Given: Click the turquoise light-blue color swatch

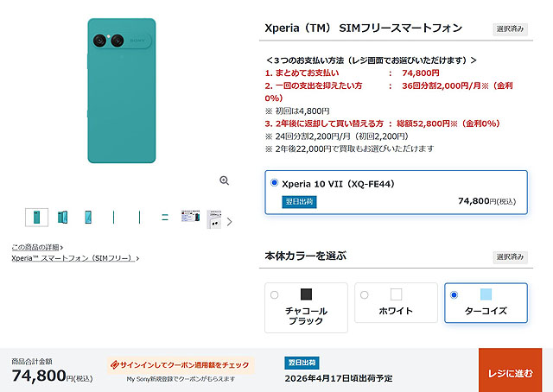Looking at the screenshot, I should coord(486,294).
